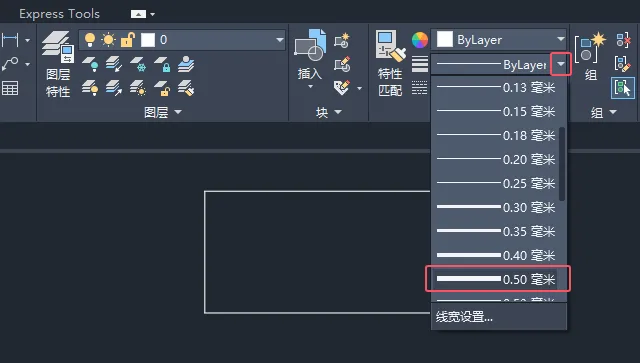
Task: Click the Block Editor icon
Action: pyautogui.click(x=342, y=64)
